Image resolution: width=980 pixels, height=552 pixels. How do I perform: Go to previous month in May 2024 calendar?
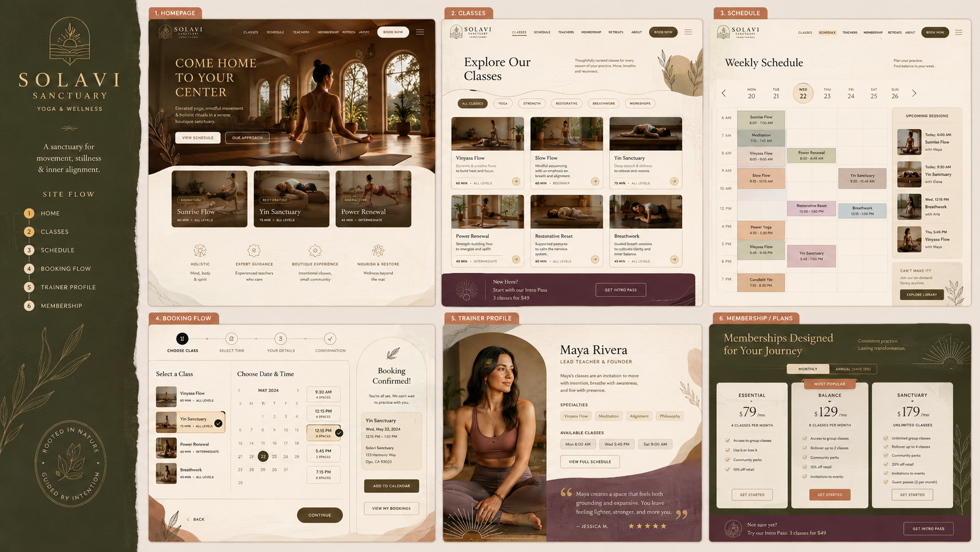(239, 390)
